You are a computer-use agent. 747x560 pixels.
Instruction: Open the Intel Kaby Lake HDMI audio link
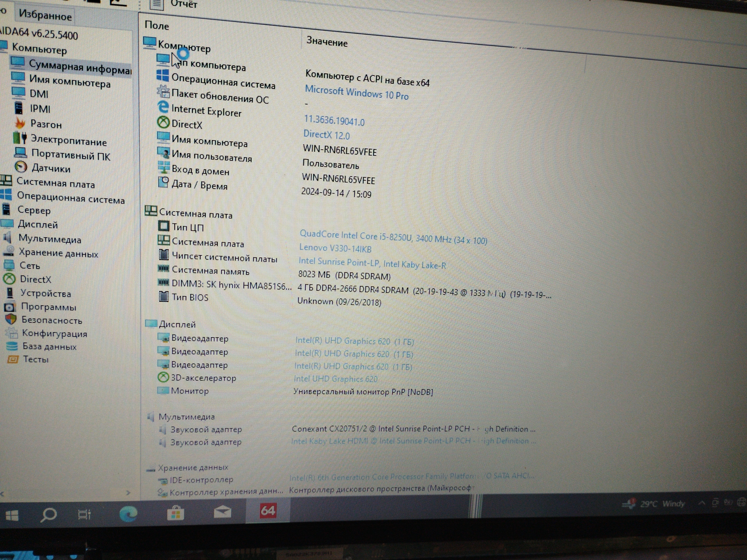pos(413,441)
